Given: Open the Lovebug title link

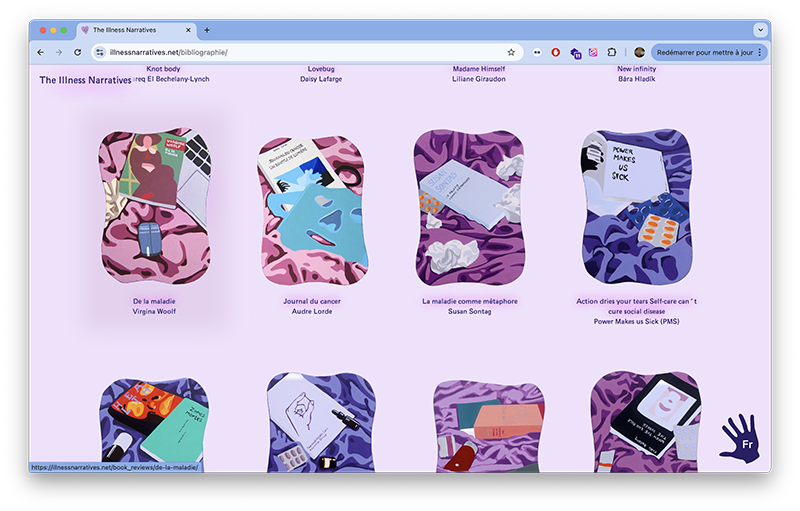Looking at the screenshot, I should pyautogui.click(x=321, y=69).
